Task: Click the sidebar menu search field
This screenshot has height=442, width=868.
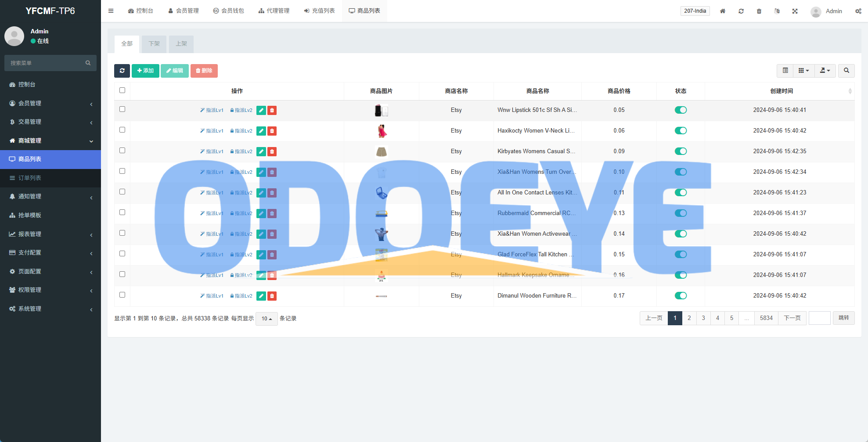Action: pyautogui.click(x=46, y=63)
